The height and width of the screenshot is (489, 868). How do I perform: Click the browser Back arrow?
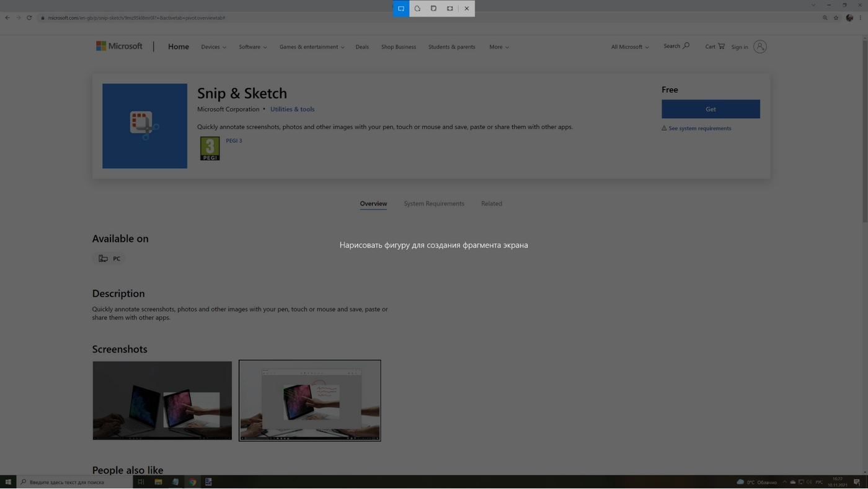(x=7, y=18)
